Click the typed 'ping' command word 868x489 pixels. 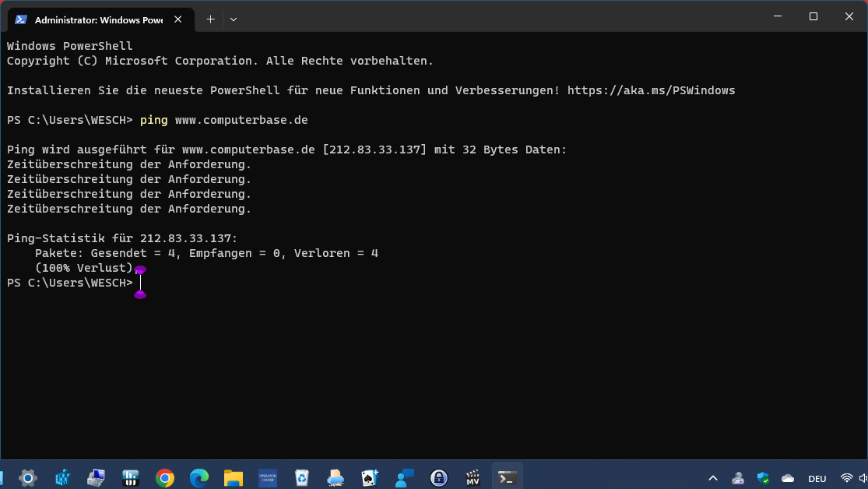(x=154, y=120)
